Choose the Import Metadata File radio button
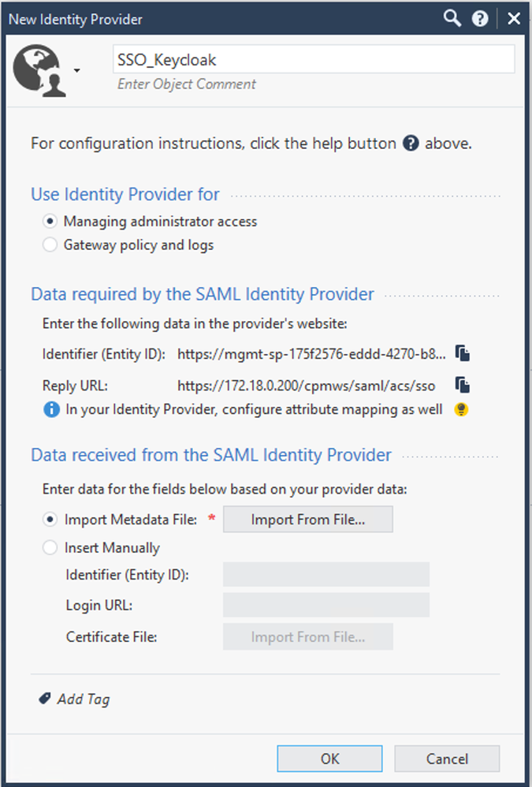This screenshot has width=532, height=787. pos(51,520)
